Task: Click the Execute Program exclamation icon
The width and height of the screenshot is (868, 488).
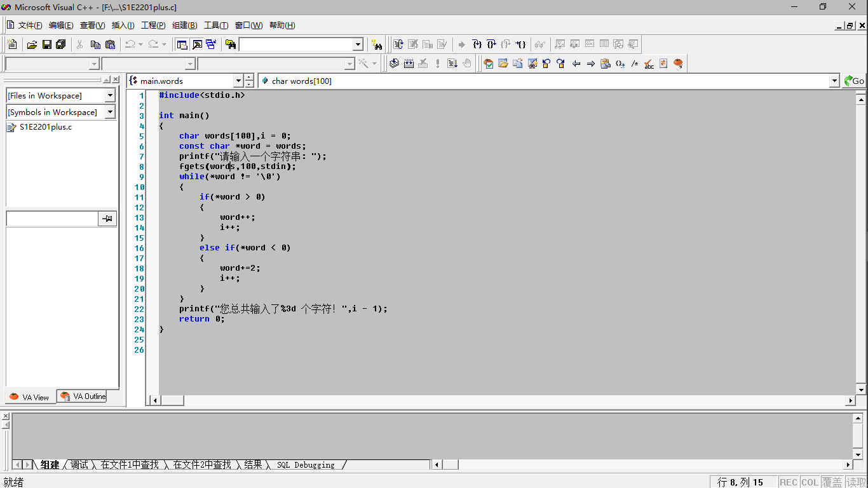Action: (x=438, y=64)
